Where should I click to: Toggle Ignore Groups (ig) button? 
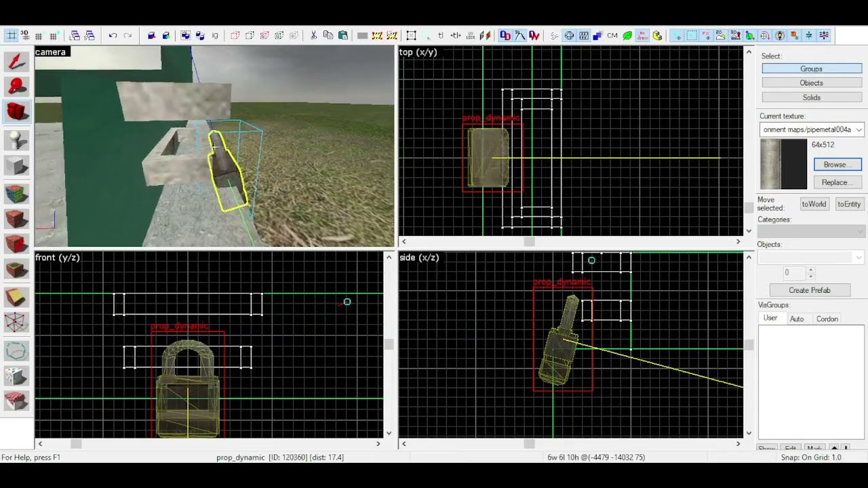(215, 36)
